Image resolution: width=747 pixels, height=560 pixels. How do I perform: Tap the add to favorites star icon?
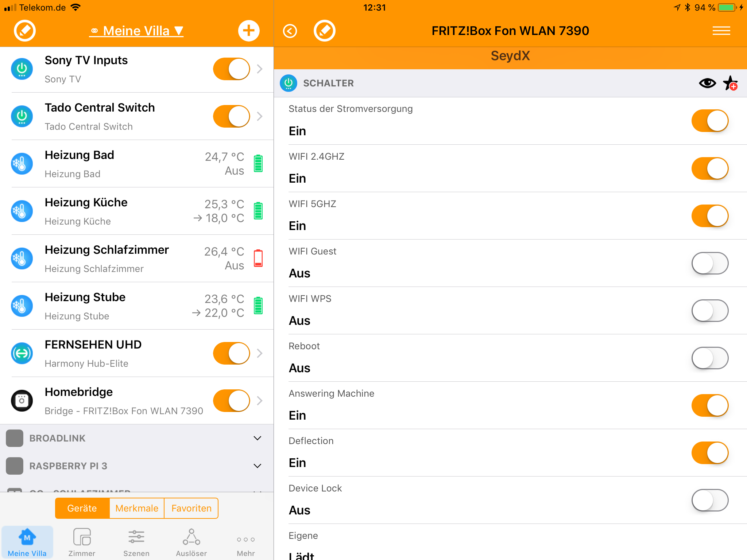coord(730,83)
